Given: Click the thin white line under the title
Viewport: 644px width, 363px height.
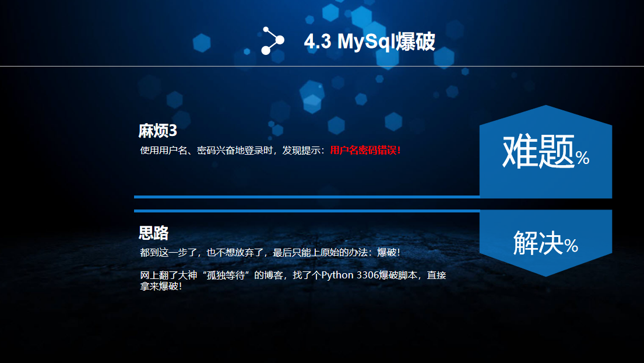Looking at the screenshot, I should coord(322,66).
